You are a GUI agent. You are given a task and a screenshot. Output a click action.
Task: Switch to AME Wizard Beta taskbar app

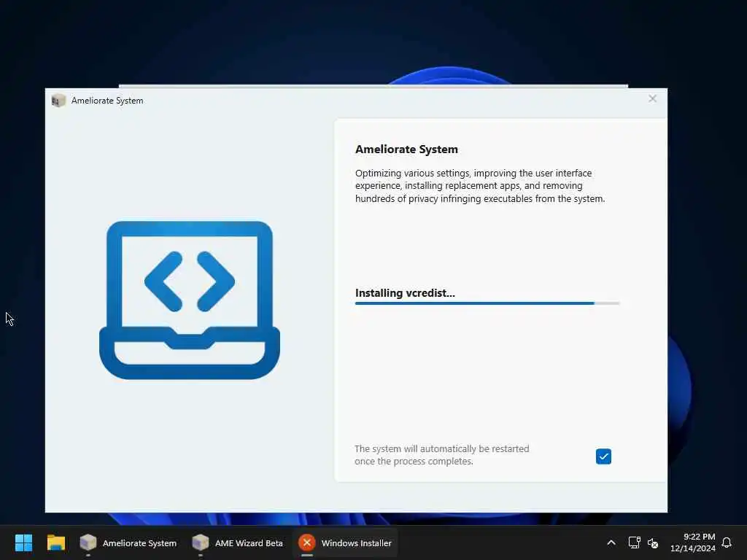click(237, 542)
